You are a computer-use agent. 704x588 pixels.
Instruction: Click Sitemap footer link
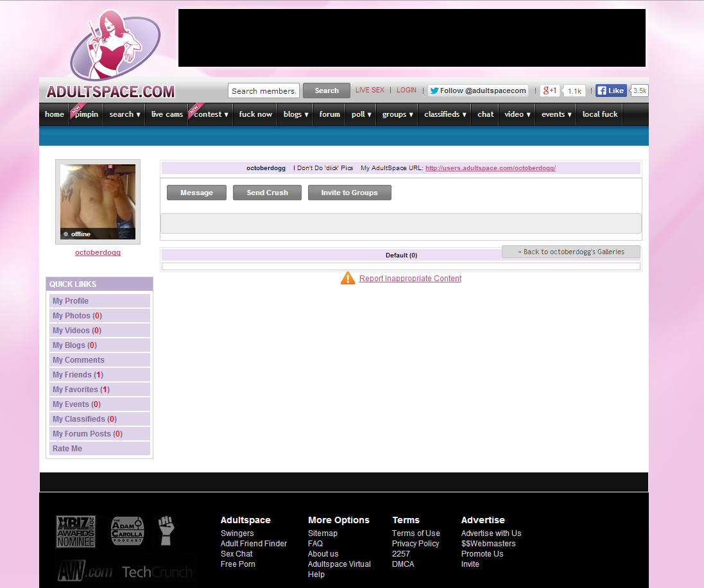(x=322, y=533)
